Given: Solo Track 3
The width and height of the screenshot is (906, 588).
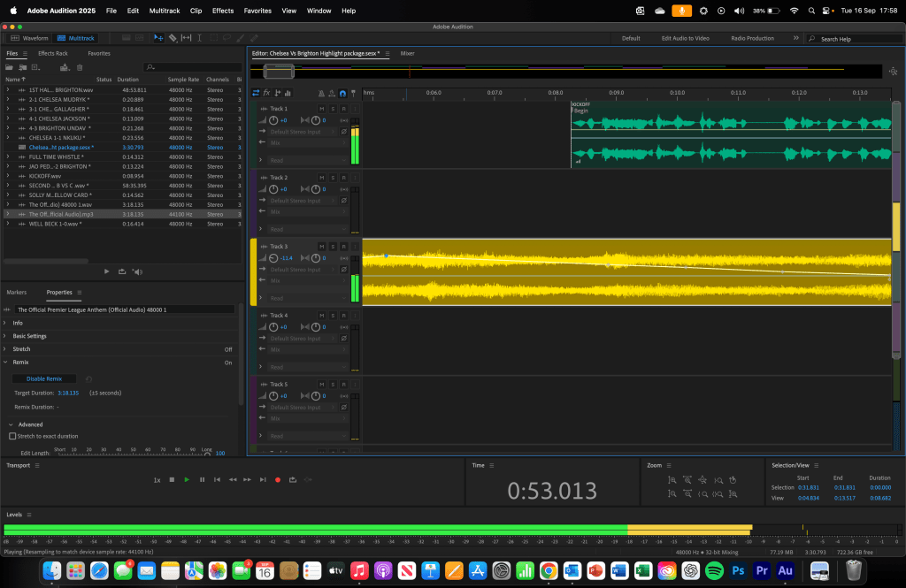Looking at the screenshot, I should pos(333,247).
